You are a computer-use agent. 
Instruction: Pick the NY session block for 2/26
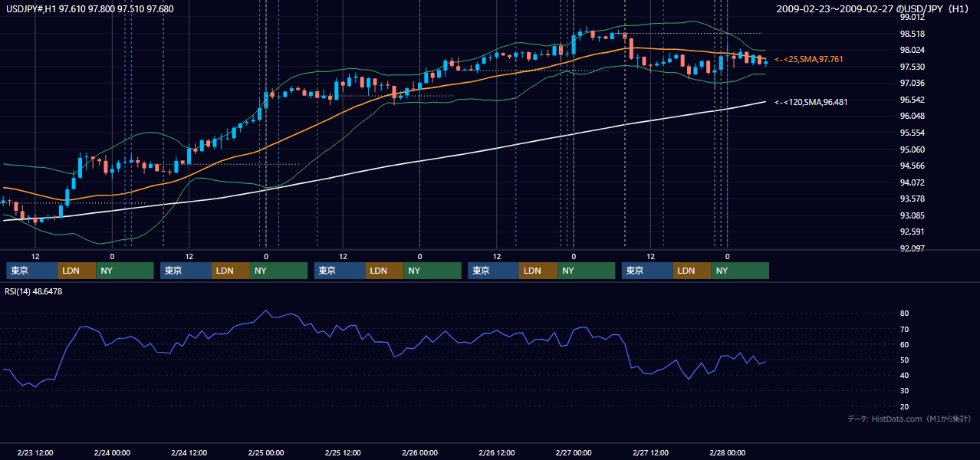pyautogui.click(x=587, y=271)
